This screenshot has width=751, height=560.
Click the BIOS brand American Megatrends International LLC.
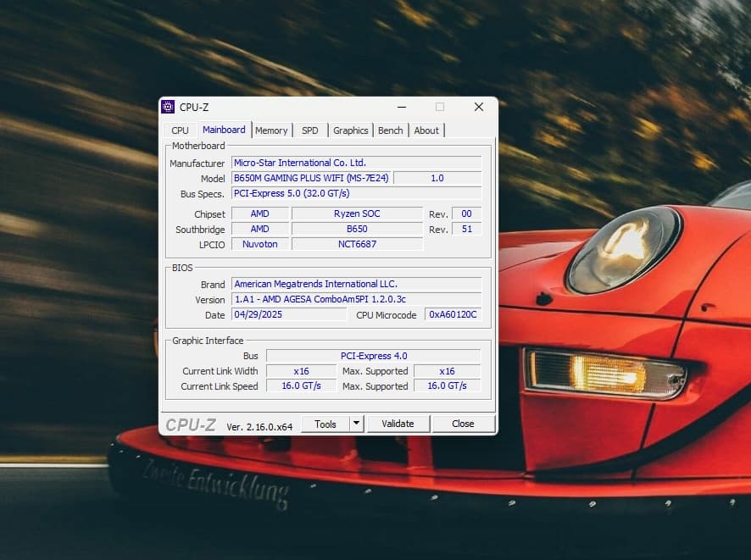click(x=356, y=284)
